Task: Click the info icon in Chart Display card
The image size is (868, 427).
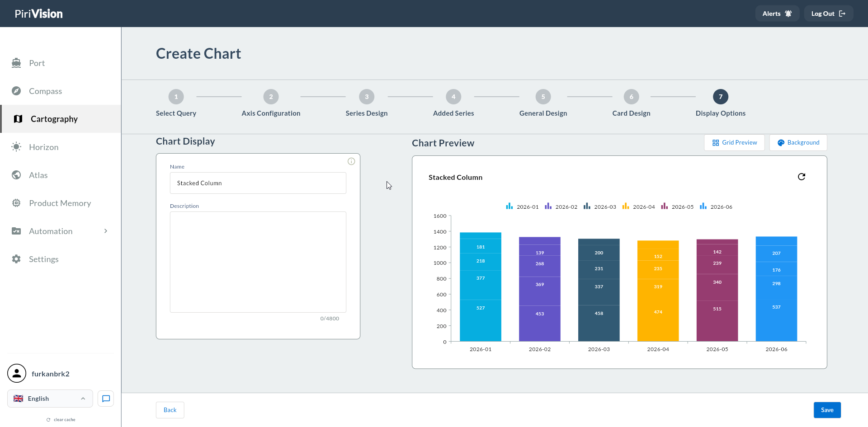Action: click(351, 161)
